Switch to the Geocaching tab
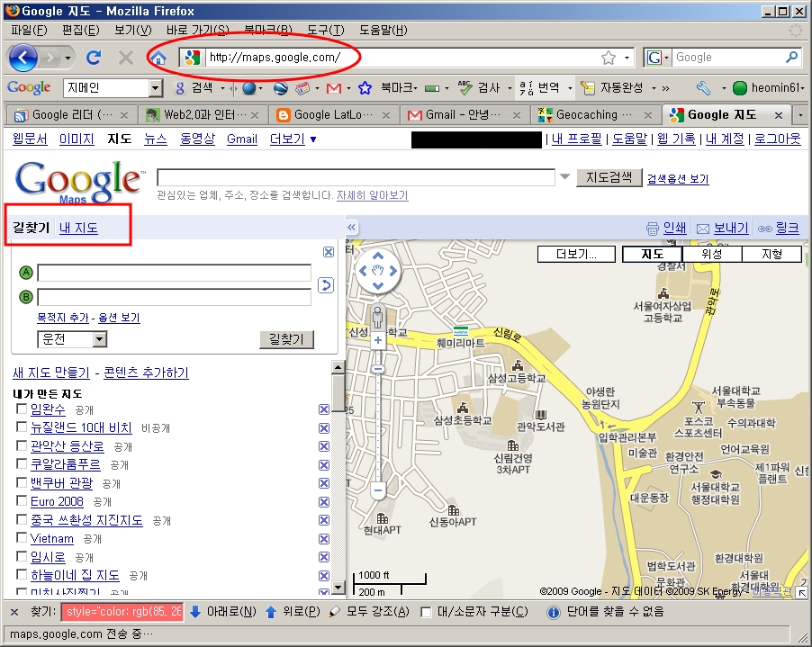Image resolution: width=812 pixels, height=647 pixels. (594, 115)
